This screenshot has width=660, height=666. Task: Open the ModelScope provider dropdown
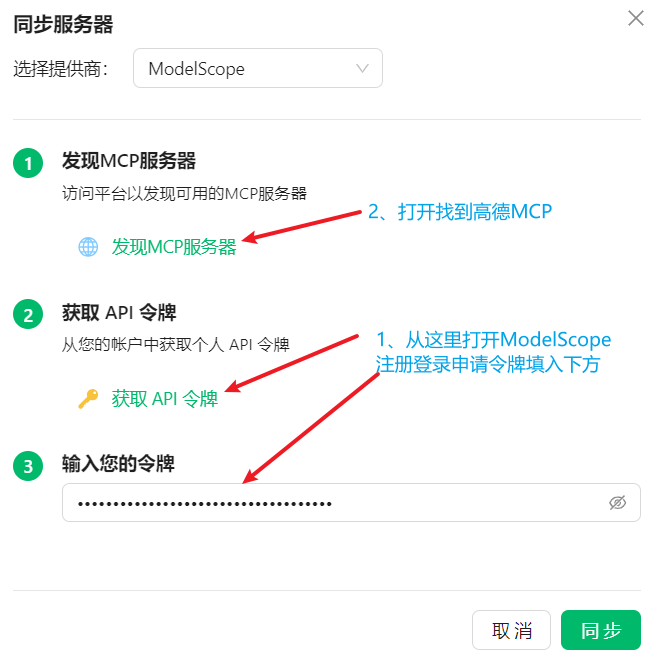[x=258, y=68]
